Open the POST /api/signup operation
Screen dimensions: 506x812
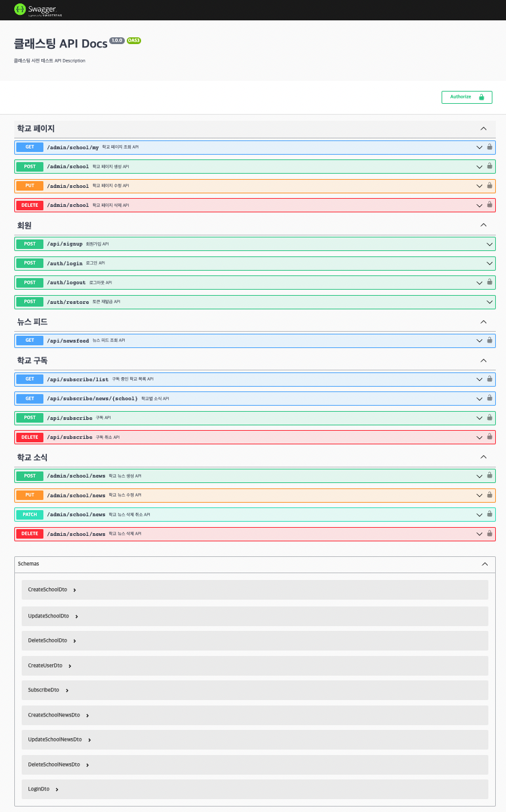(x=255, y=244)
